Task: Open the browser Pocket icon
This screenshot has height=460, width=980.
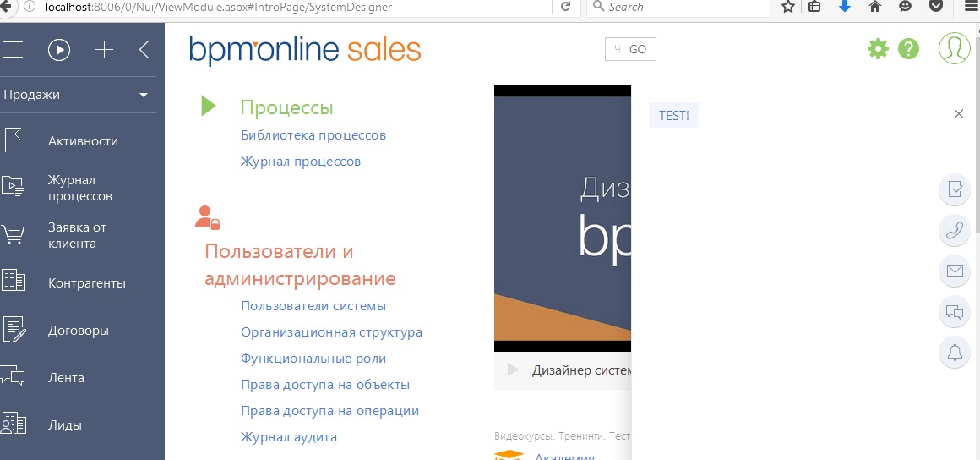Action: [935, 6]
